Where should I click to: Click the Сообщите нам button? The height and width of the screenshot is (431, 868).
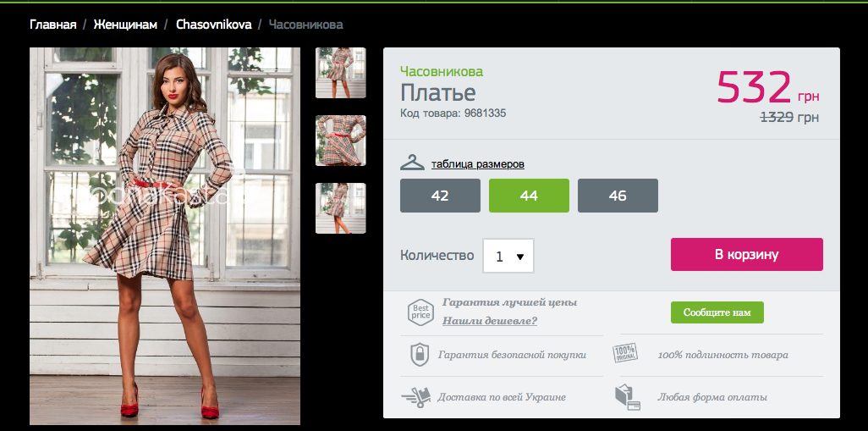717,312
